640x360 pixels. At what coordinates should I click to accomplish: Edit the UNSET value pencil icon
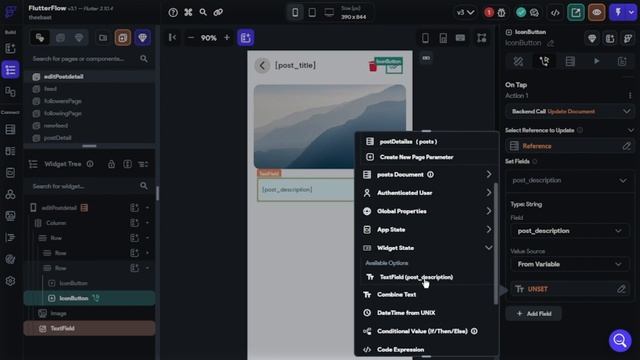point(621,289)
